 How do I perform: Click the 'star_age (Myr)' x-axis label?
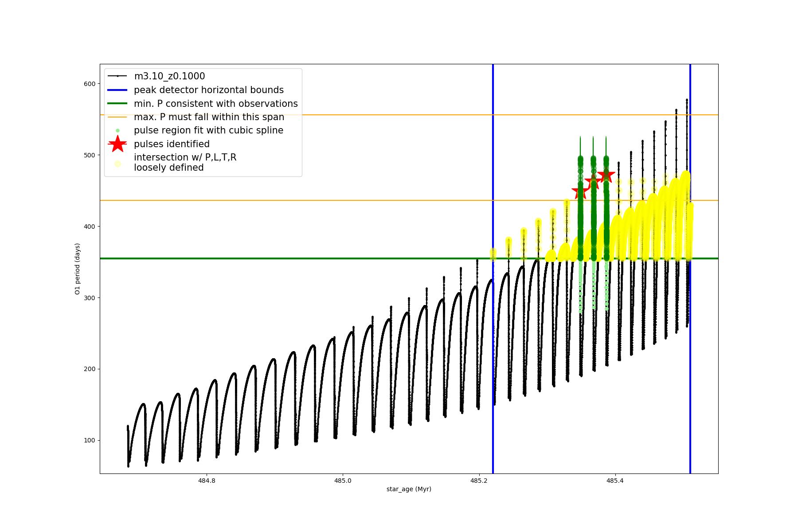coord(409,489)
